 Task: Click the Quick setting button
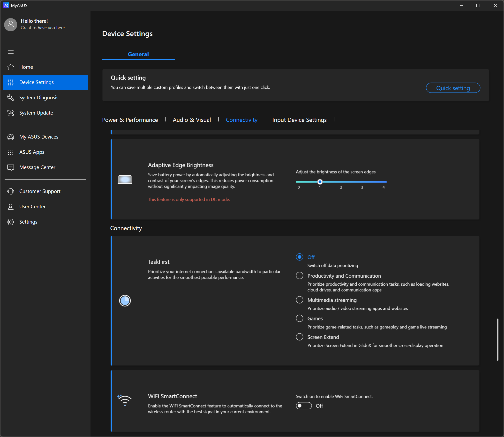click(x=453, y=88)
